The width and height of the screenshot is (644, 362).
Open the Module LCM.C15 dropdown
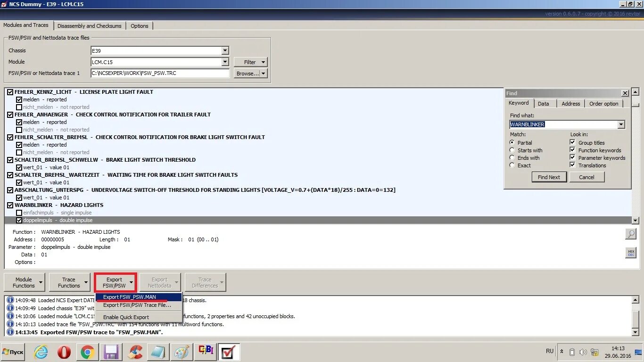[225, 62]
